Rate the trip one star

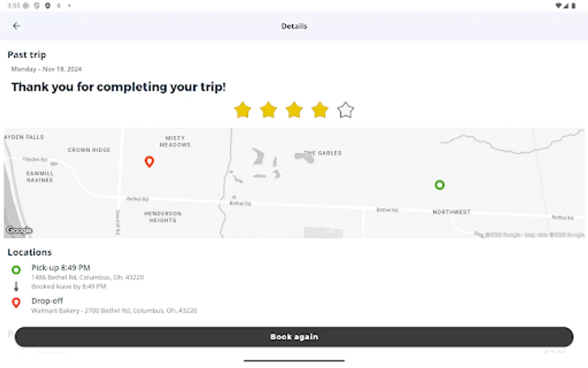pyautogui.click(x=243, y=110)
